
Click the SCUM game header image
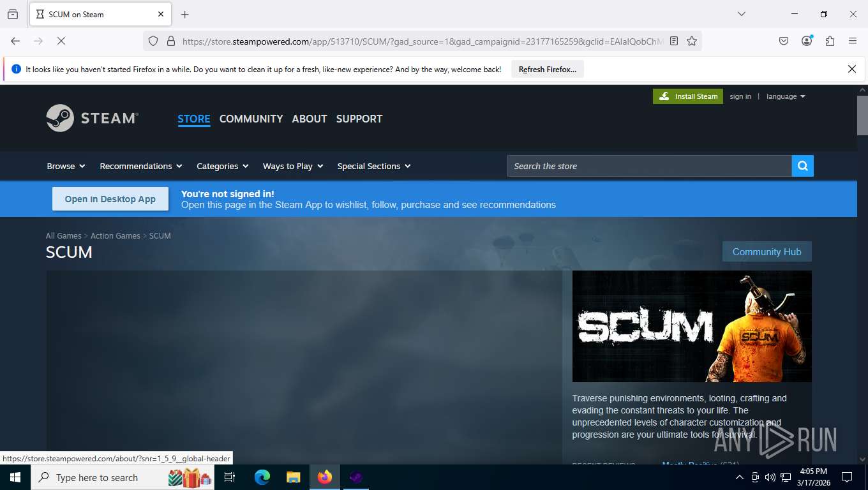pyautogui.click(x=692, y=327)
